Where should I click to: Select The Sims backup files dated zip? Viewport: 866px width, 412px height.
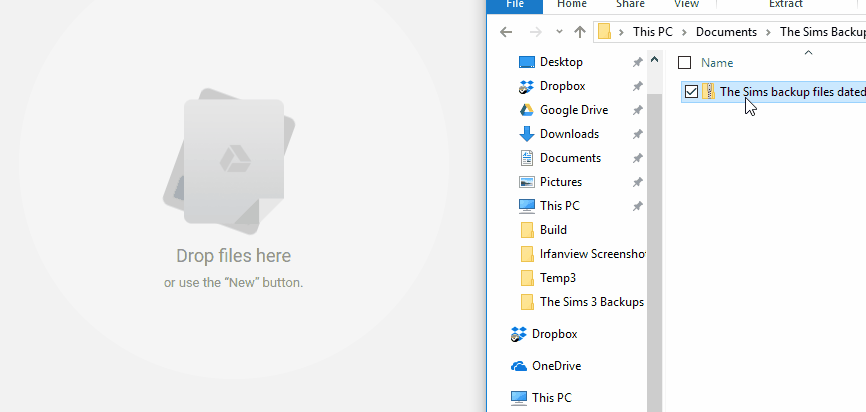793,92
